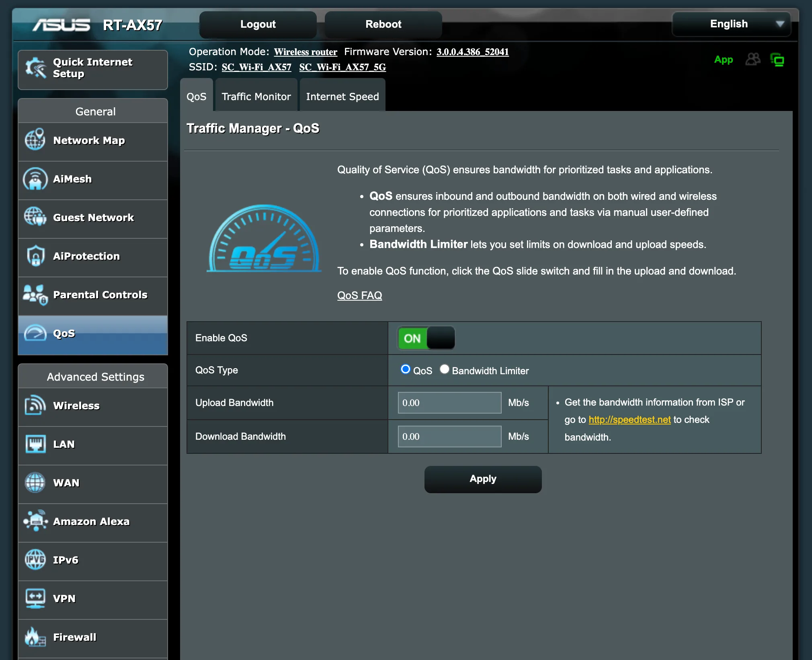The image size is (812, 660).
Task: Open Guest Network icon in sidebar
Action: click(x=35, y=217)
